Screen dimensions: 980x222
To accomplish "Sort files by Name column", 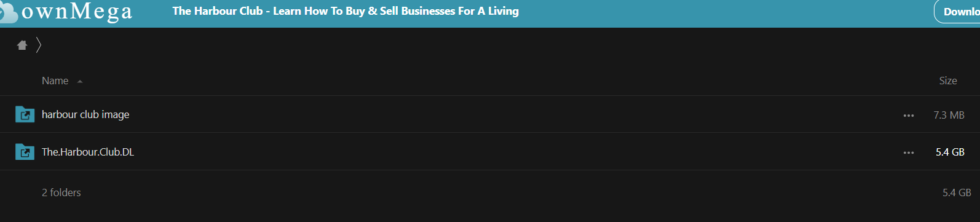I will click(x=55, y=81).
